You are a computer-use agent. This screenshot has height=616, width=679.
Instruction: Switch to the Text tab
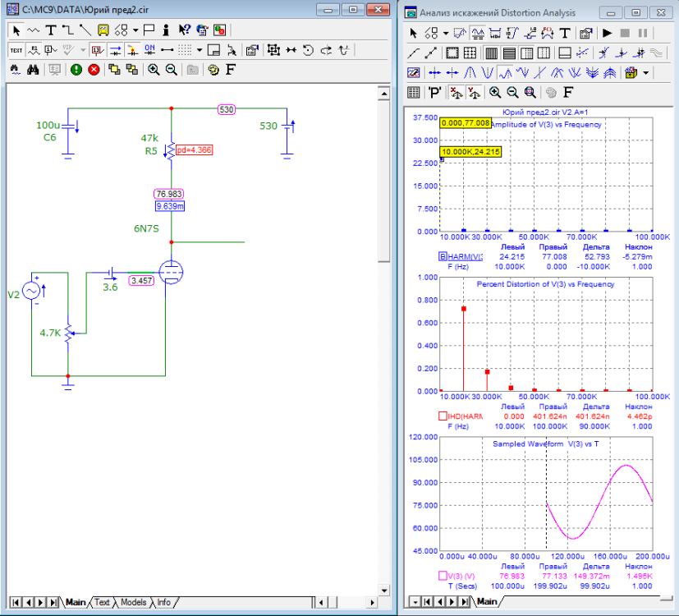(102, 602)
